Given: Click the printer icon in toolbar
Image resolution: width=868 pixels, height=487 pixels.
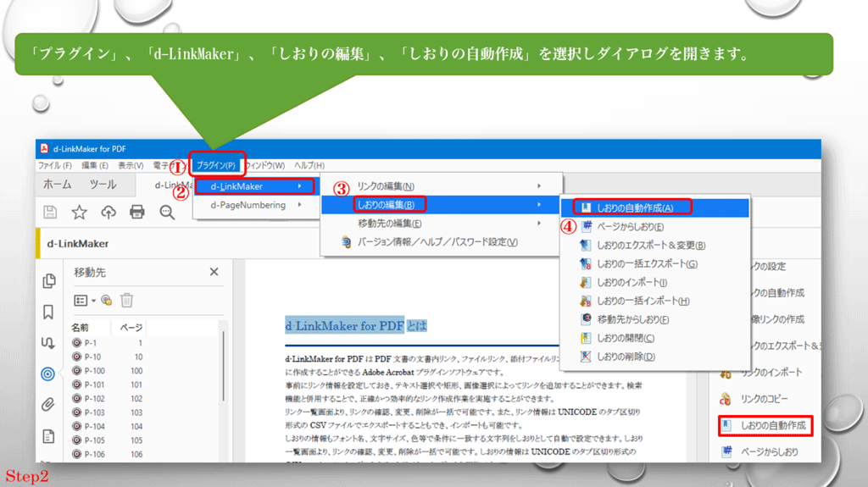Looking at the screenshot, I should pos(137,212).
